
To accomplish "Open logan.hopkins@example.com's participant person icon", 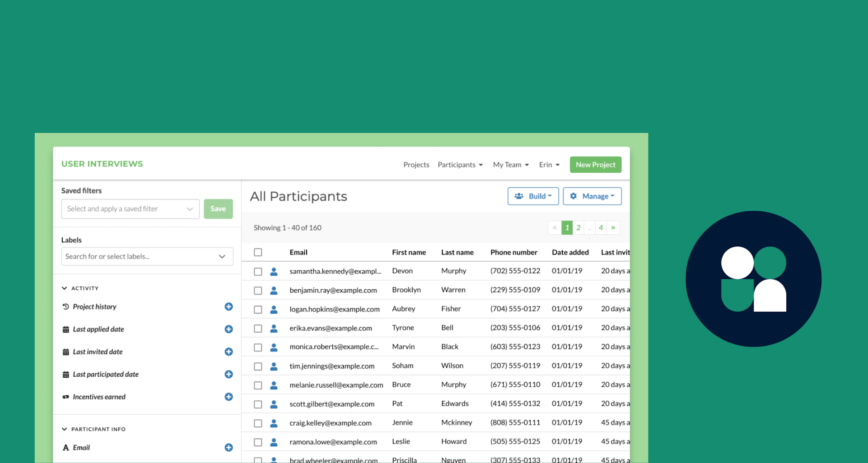I will [274, 310].
